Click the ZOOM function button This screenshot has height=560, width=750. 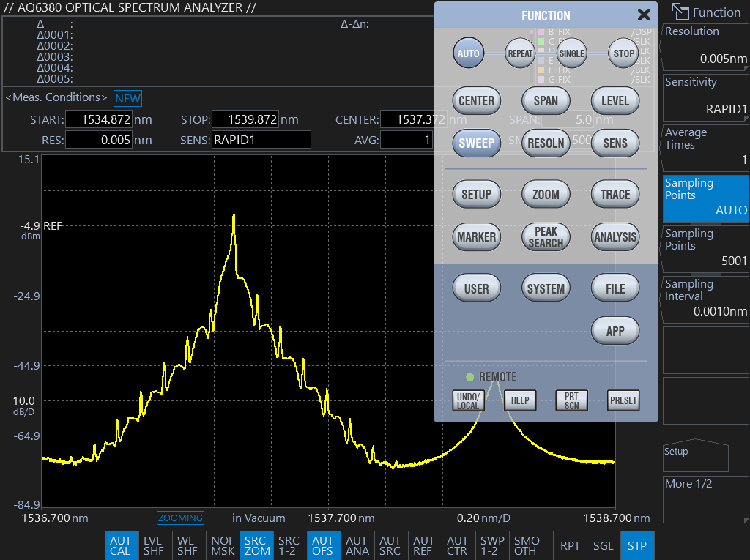coord(546,195)
